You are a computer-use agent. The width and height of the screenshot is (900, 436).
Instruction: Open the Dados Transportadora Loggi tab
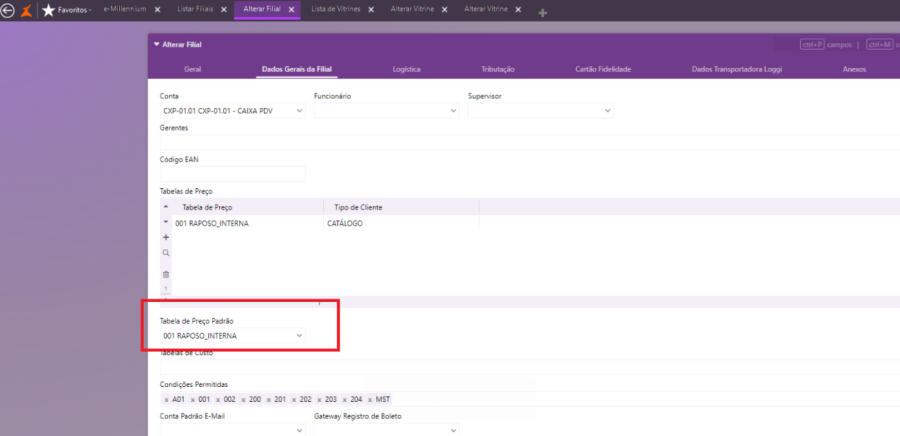(x=737, y=69)
